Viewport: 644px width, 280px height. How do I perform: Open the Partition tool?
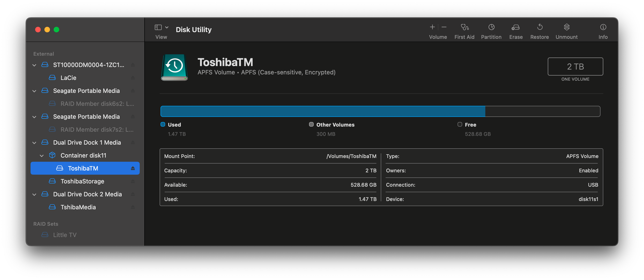pos(491,27)
